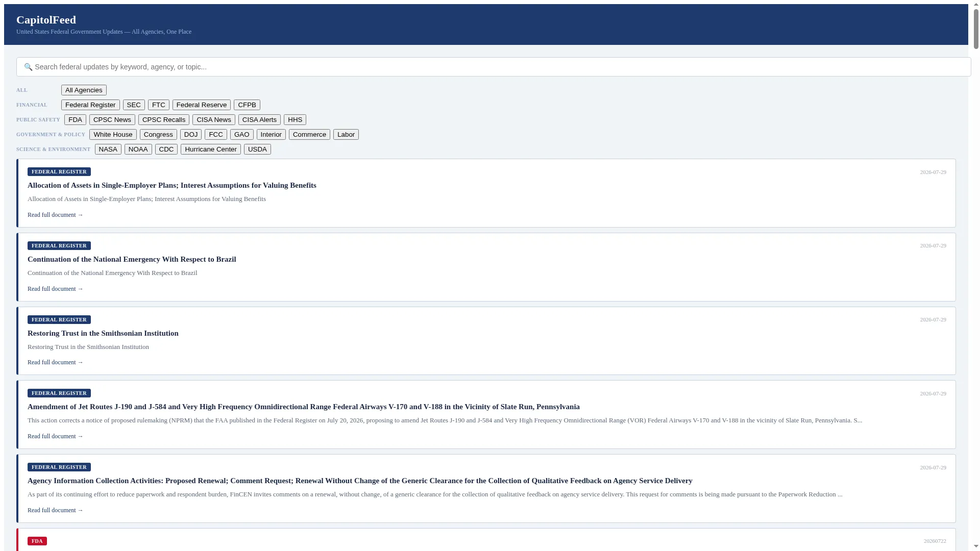980x551 pixels.
Task: Select the Federal Reserve filter
Action: (x=202, y=105)
